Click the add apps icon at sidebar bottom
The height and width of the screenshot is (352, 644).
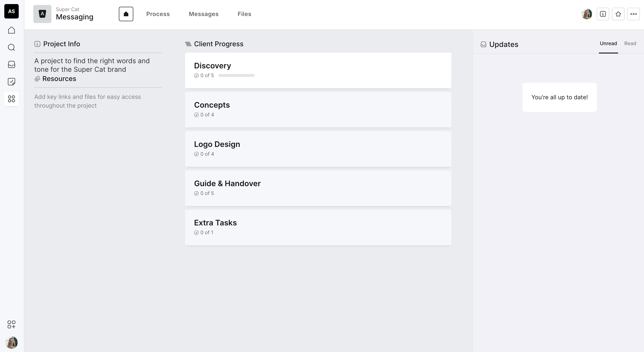click(11, 324)
